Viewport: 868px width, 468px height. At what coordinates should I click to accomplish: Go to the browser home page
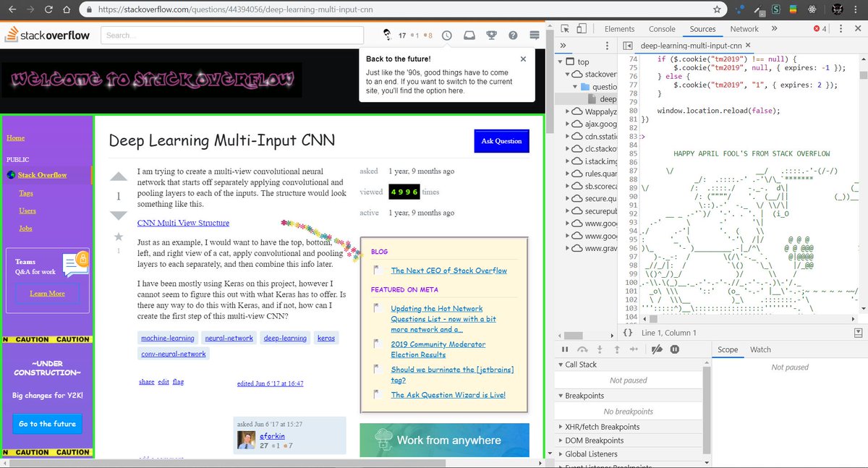[x=66, y=10]
